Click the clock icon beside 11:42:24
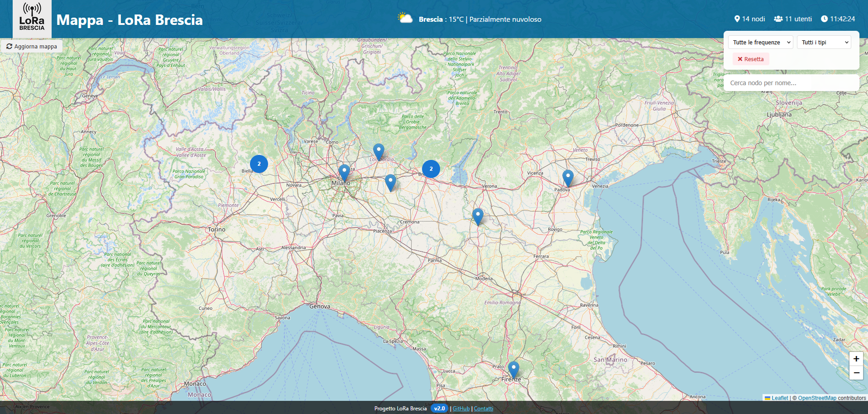 coord(824,19)
